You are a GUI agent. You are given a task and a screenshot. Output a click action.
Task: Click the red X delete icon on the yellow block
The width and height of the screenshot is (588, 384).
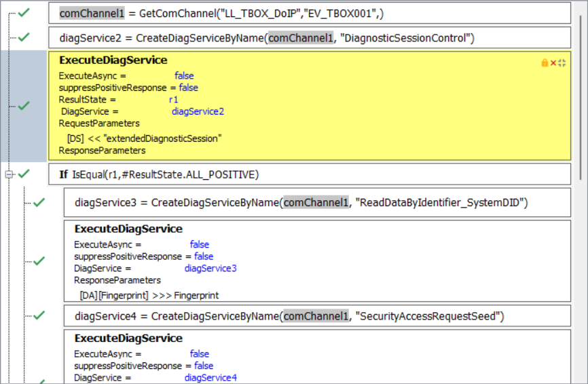pos(553,63)
